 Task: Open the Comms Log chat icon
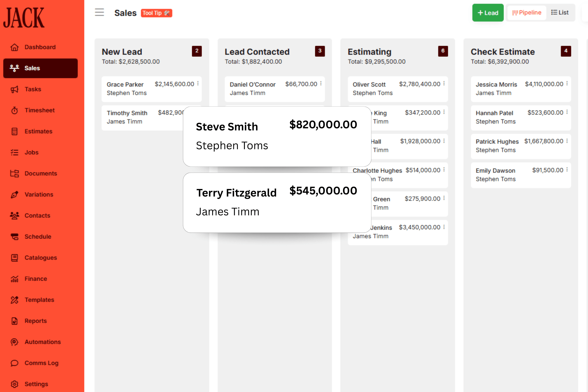point(15,363)
